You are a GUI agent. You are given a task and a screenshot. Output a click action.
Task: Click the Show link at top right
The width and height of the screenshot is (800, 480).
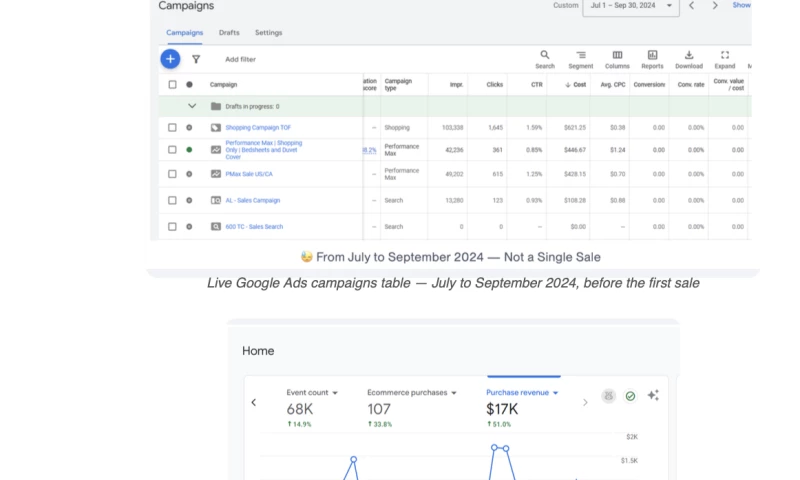tap(742, 5)
